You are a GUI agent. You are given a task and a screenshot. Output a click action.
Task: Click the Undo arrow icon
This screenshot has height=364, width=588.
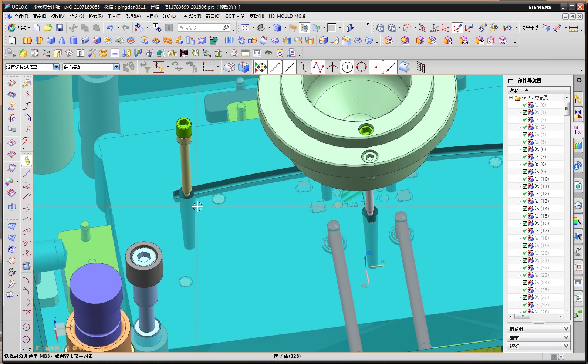click(x=109, y=28)
